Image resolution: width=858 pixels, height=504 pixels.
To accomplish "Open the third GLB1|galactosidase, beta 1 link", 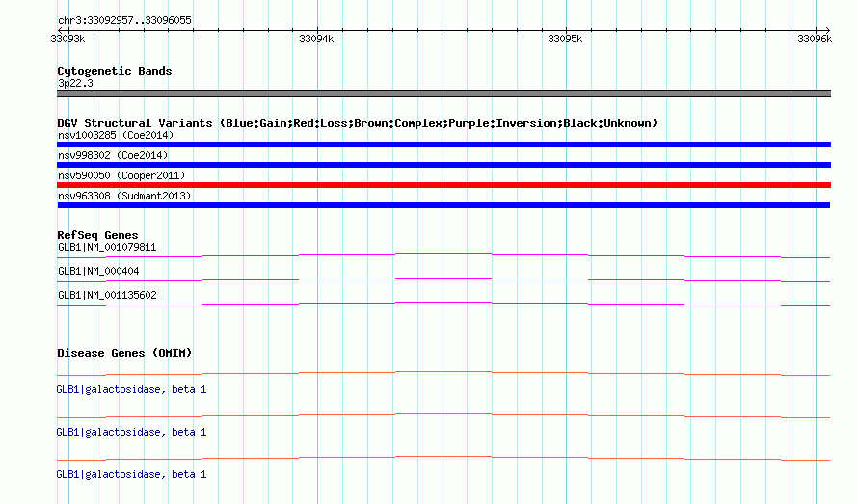I will tap(131, 474).
